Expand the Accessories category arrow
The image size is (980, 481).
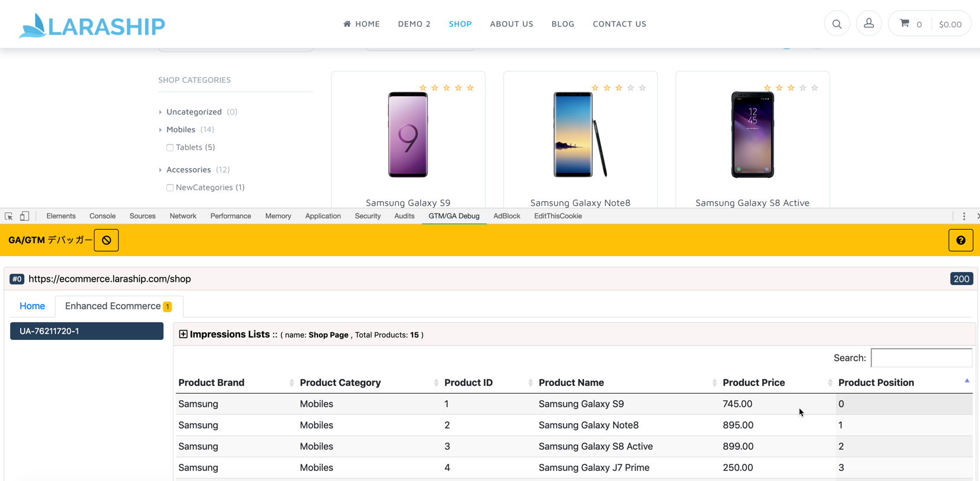160,170
